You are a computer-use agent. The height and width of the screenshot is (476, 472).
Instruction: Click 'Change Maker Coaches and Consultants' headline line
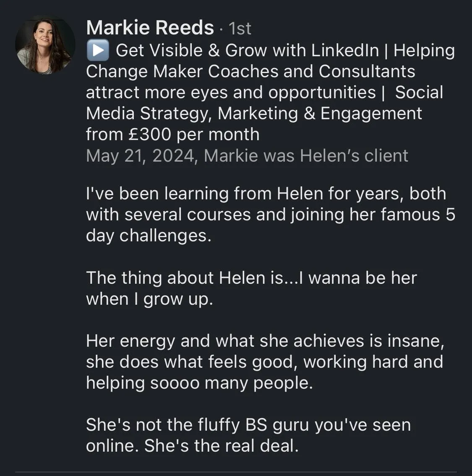(x=250, y=72)
